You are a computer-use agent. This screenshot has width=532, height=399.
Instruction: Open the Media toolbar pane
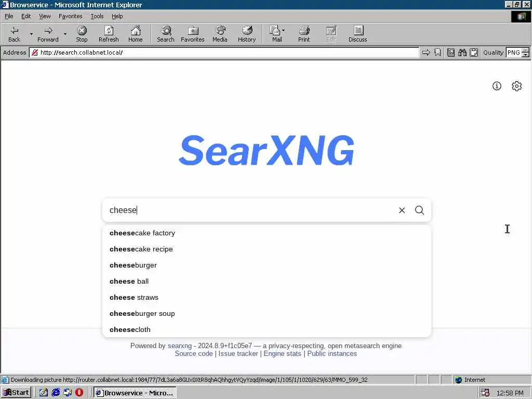click(220, 34)
